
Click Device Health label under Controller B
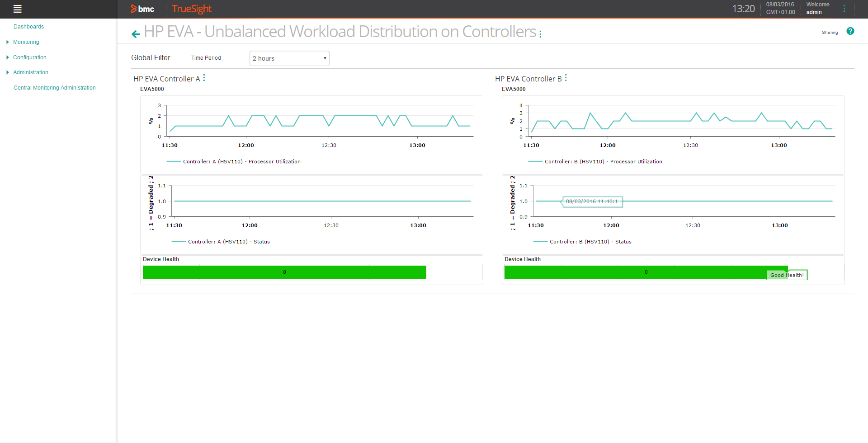pos(523,259)
